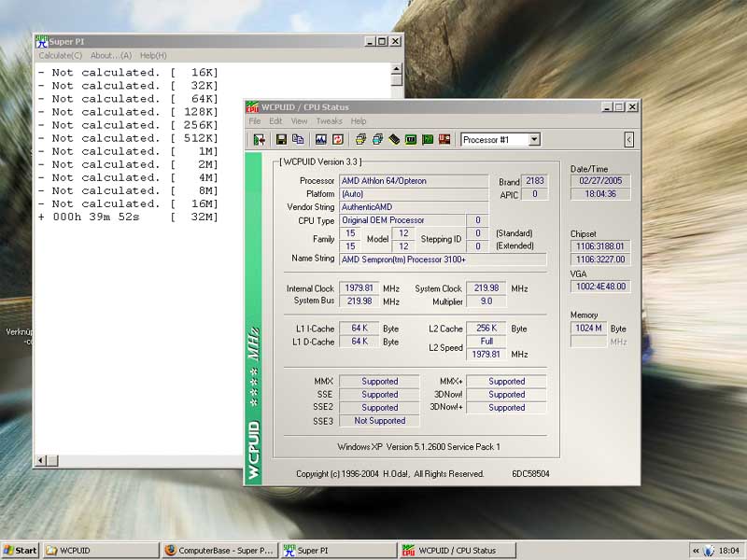Click the '000h 39m 52s' 32M result line
This screenshot has height=560, width=747.
pos(128,217)
